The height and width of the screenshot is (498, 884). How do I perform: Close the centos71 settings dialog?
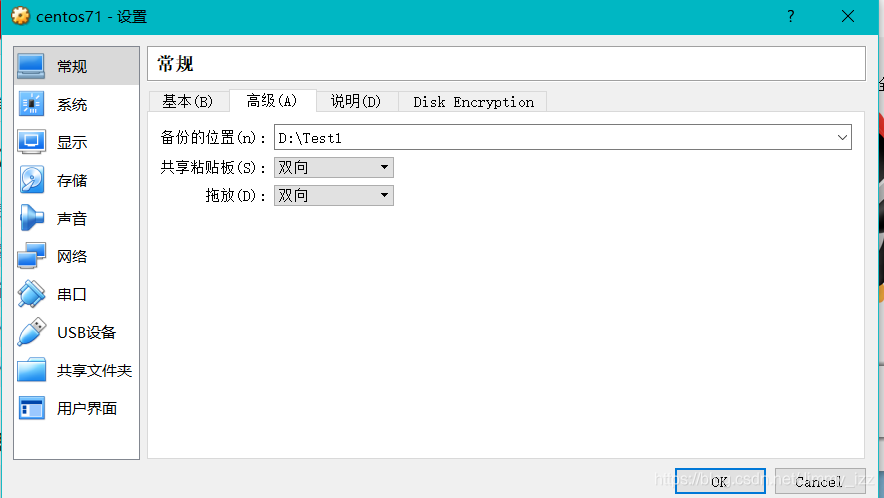tap(847, 16)
